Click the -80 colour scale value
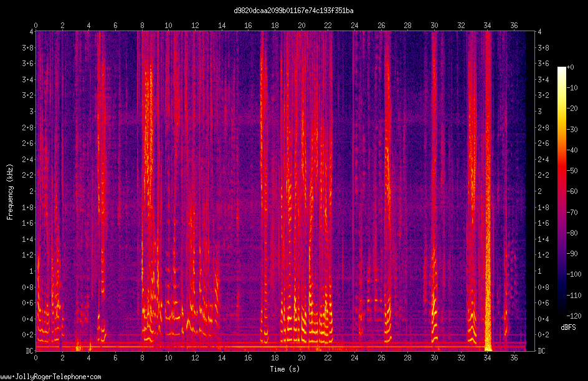Screen dimensions: 588x381 coord(572,233)
